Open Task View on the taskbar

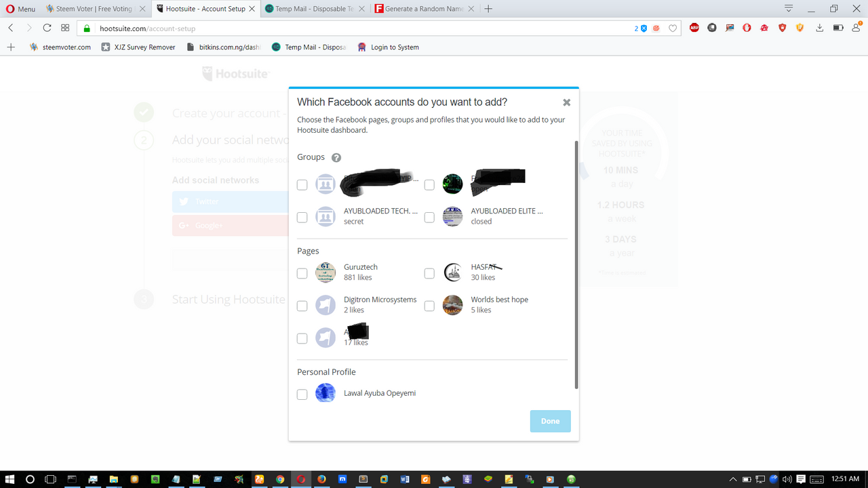(50, 479)
